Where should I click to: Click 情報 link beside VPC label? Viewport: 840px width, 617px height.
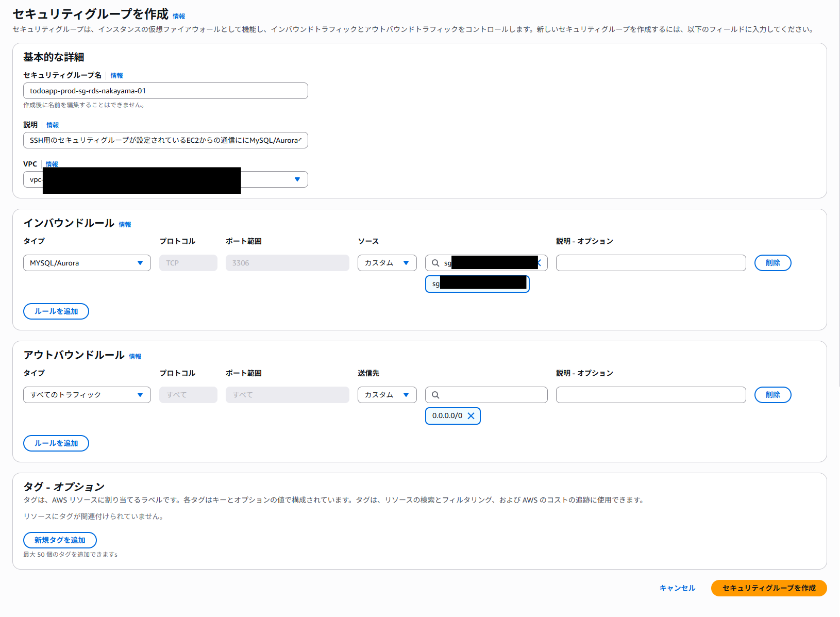click(x=52, y=164)
